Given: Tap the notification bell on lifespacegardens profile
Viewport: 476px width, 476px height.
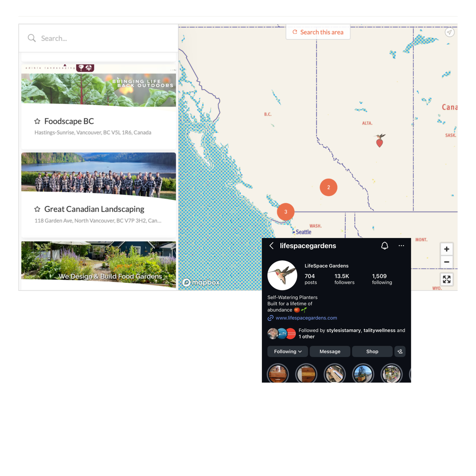Looking at the screenshot, I should (385, 245).
